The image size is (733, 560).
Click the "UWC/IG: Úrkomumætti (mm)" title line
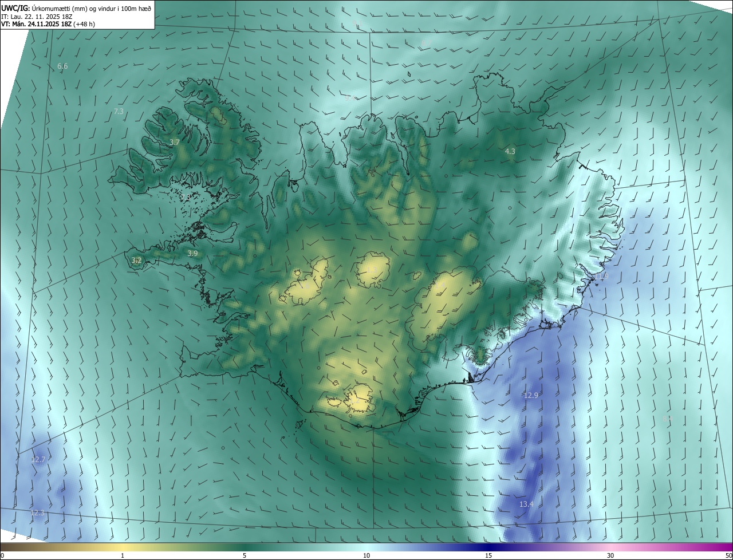76,9
